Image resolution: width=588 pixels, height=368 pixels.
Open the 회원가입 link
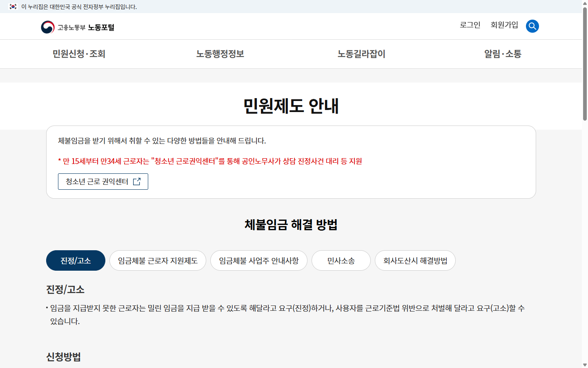pyautogui.click(x=504, y=25)
